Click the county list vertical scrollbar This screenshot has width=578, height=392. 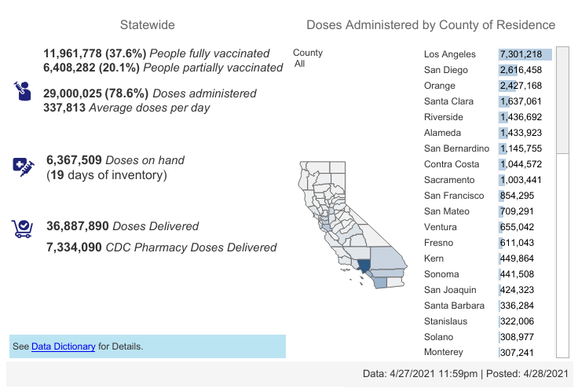coord(562,196)
